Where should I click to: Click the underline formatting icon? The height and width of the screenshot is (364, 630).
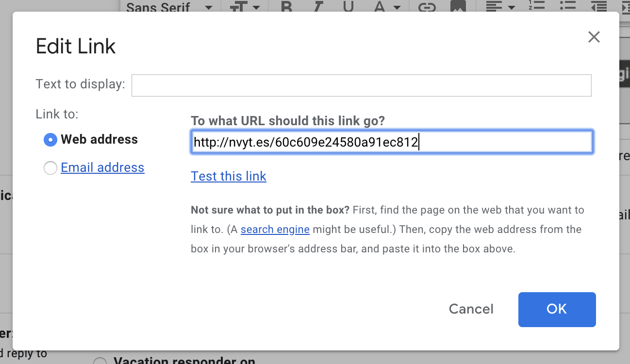pyautogui.click(x=348, y=7)
